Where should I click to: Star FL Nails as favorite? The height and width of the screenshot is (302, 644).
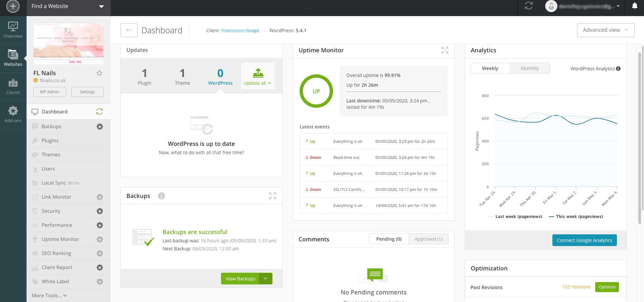(99, 73)
